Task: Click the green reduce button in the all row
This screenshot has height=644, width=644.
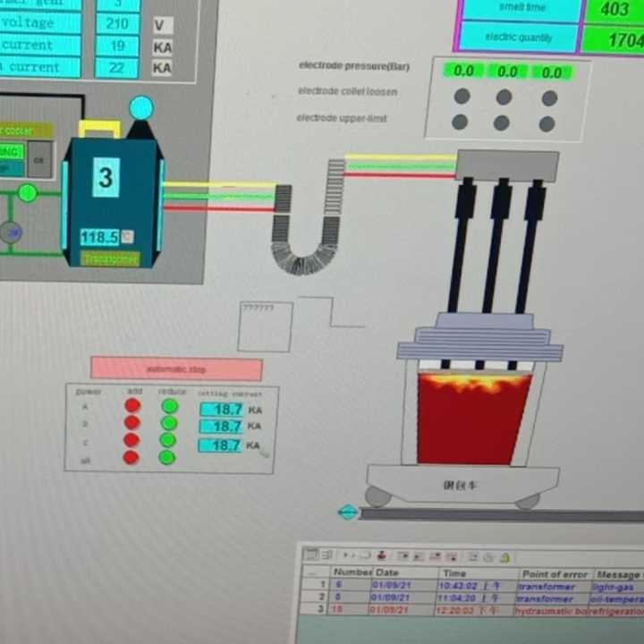Action: (x=166, y=457)
